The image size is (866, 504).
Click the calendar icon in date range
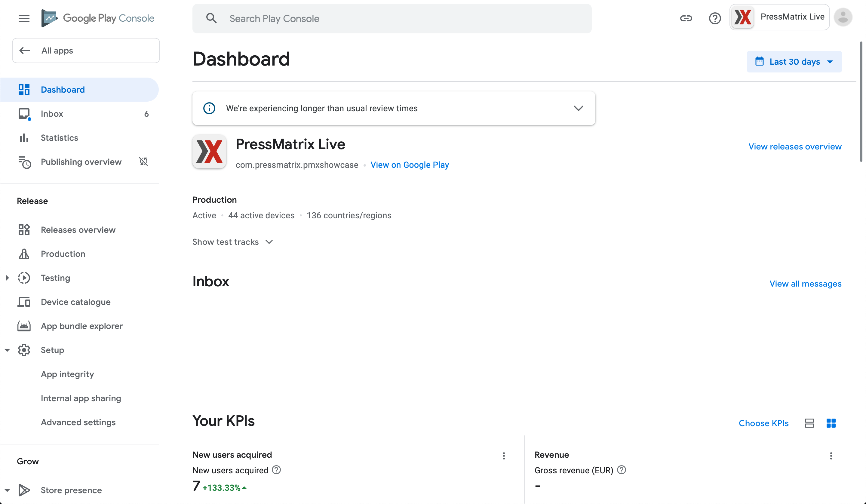[x=760, y=62]
